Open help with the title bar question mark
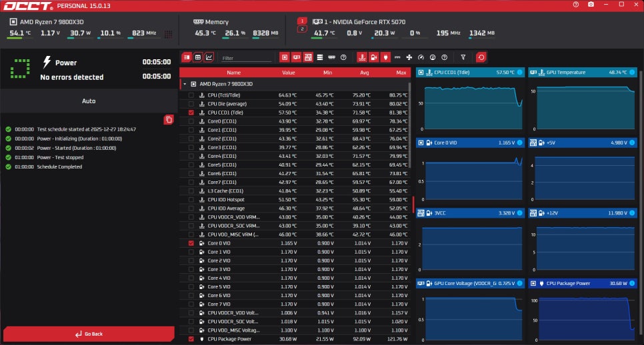This screenshot has width=644, height=345. coord(575,5)
